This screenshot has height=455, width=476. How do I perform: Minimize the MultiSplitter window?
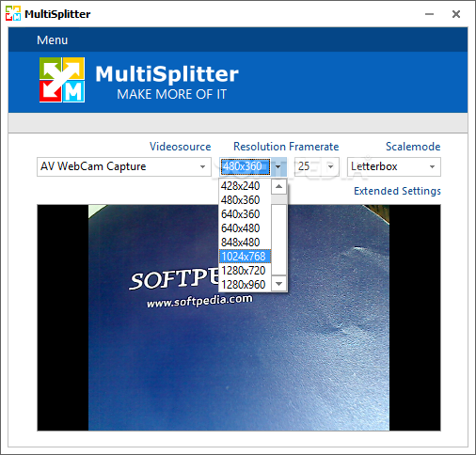pos(429,14)
